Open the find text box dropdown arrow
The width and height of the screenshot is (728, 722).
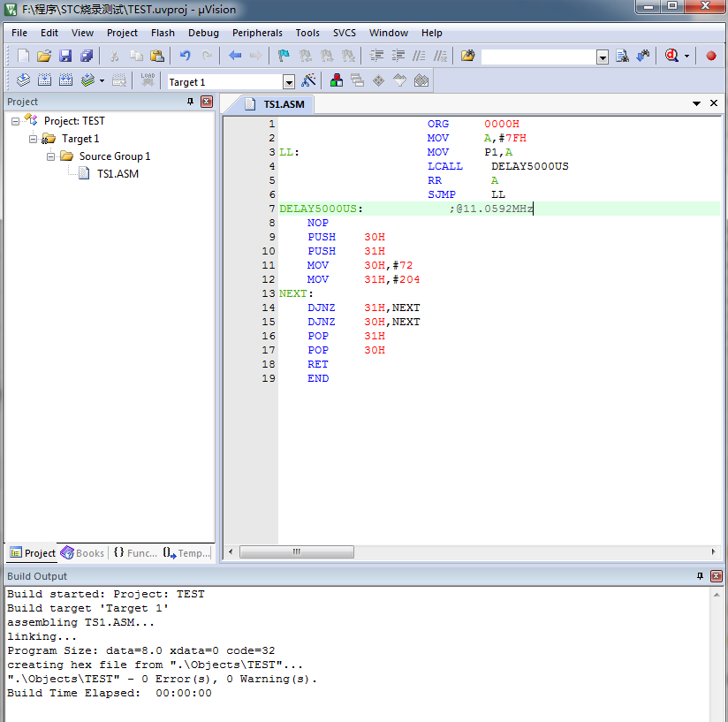pos(603,57)
